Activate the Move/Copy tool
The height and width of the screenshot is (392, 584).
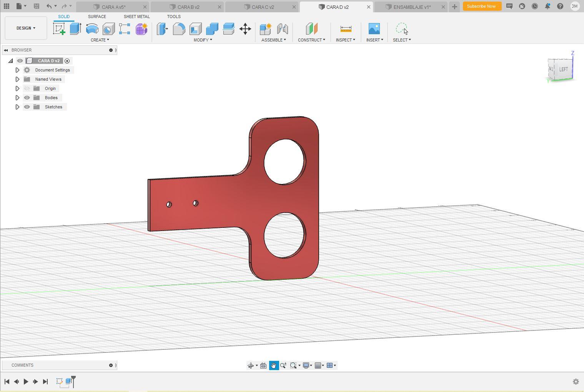pos(245,29)
